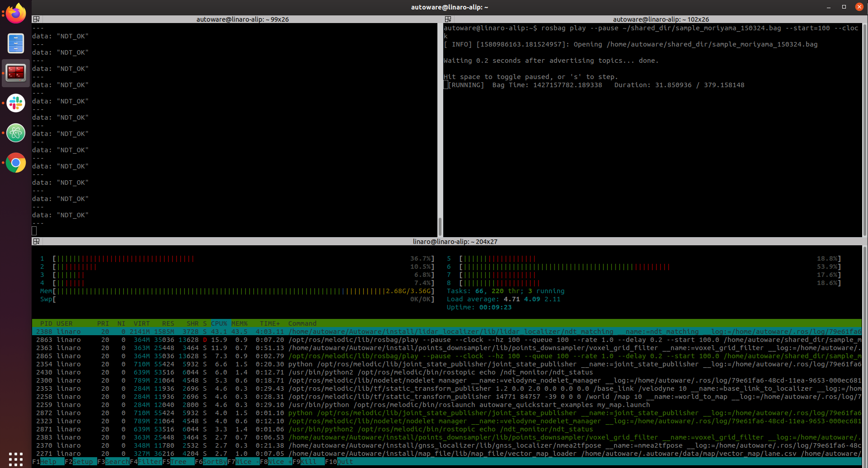Open the Atom editor dock icon
The height and width of the screenshot is (468, 868).
click(x=16, y=133)
